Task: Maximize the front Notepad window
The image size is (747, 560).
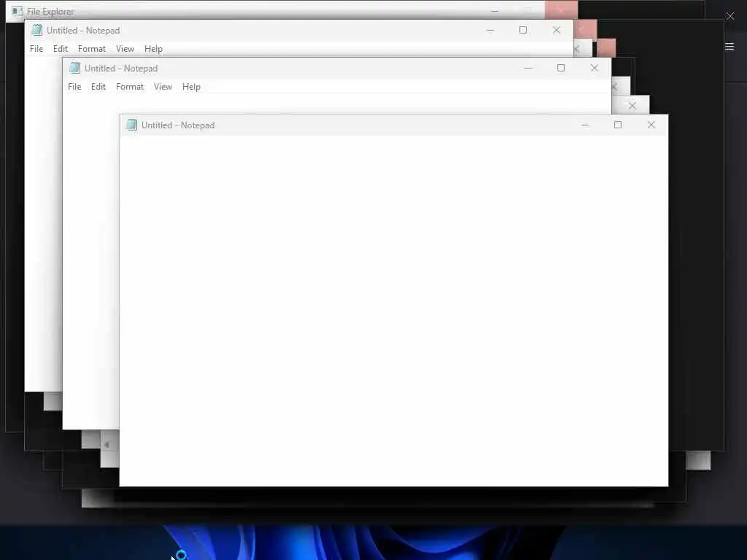Action: 618,125
